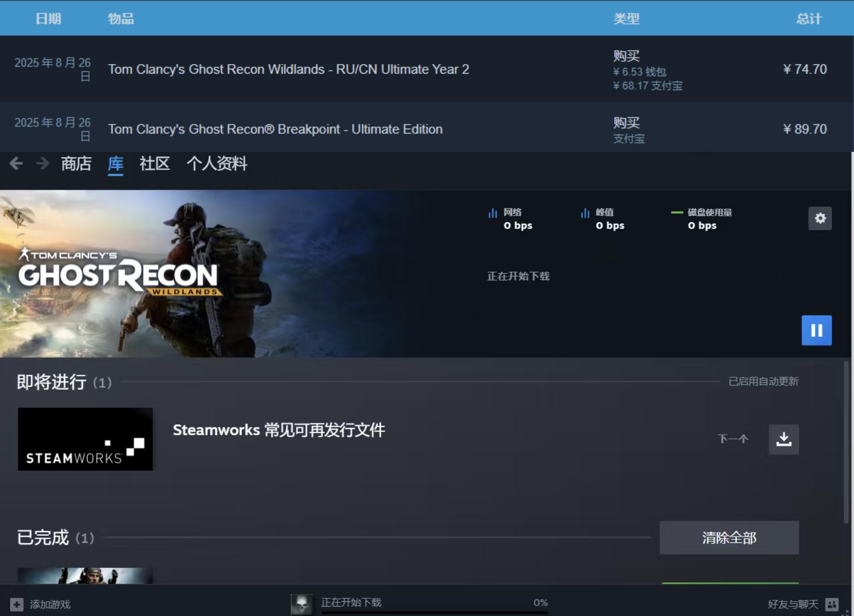
Task: Switch to the 库 tab
Action: tap(115, 164)
